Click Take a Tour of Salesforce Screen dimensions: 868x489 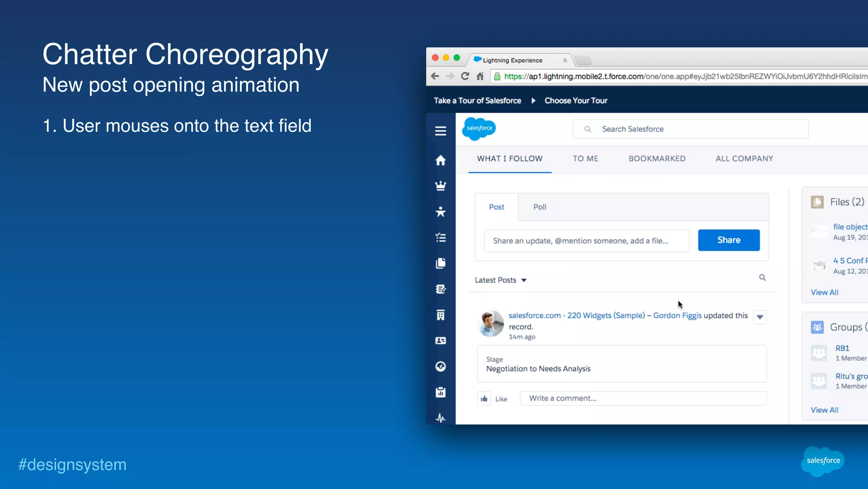pyautogui.click(x=477, y=101)
